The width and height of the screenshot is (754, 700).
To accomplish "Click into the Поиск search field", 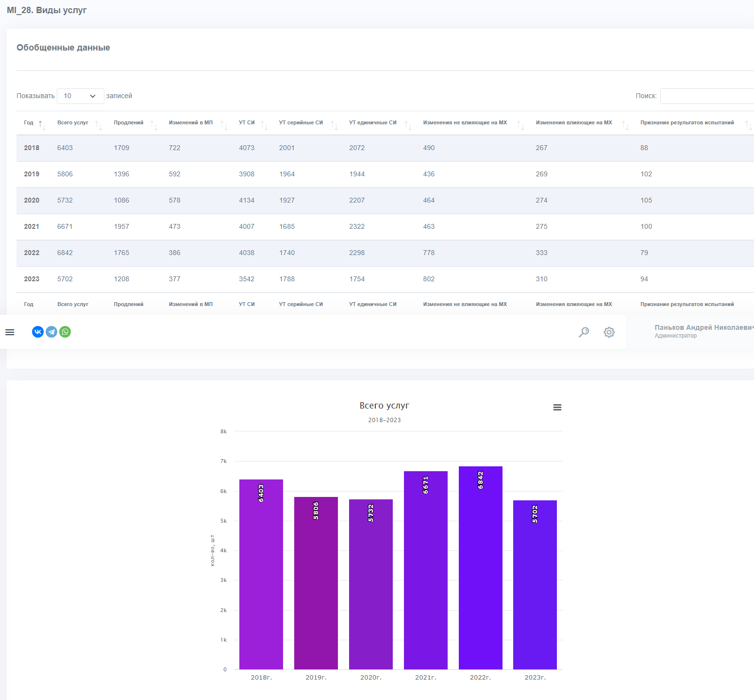I will [x=707, y=96].
